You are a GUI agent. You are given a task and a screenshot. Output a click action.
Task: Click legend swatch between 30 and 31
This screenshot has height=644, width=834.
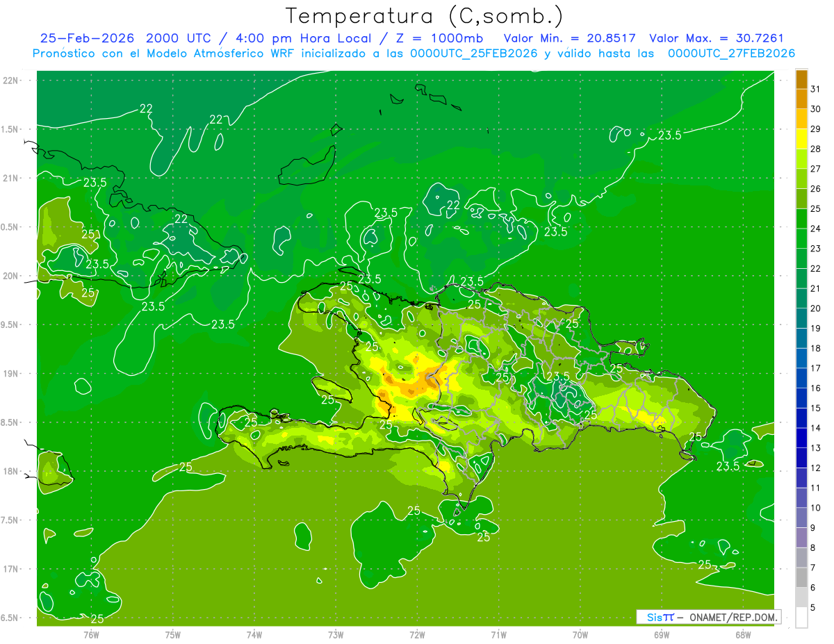tap(801, 99)
